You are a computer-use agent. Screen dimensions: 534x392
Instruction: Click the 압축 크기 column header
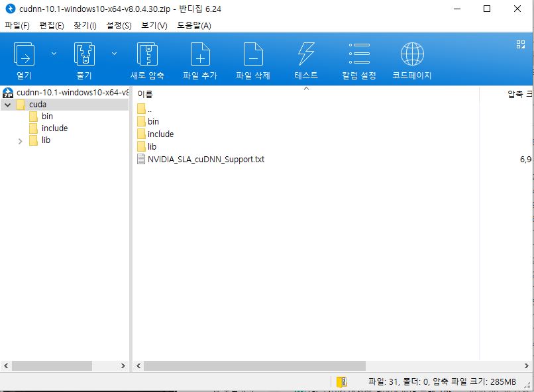[x=519, y=94]
